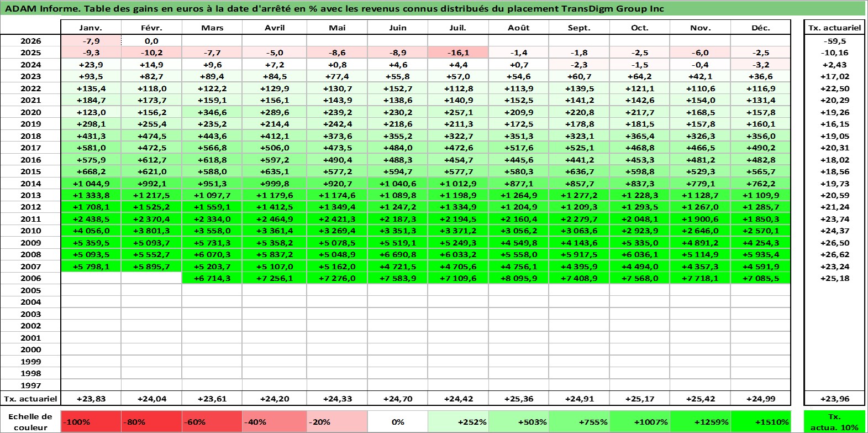Image resolution: width=868 pixels, height=433 pixels.
Task: Select the -100% red color scale swatch
Action: [x=91, y=421]
